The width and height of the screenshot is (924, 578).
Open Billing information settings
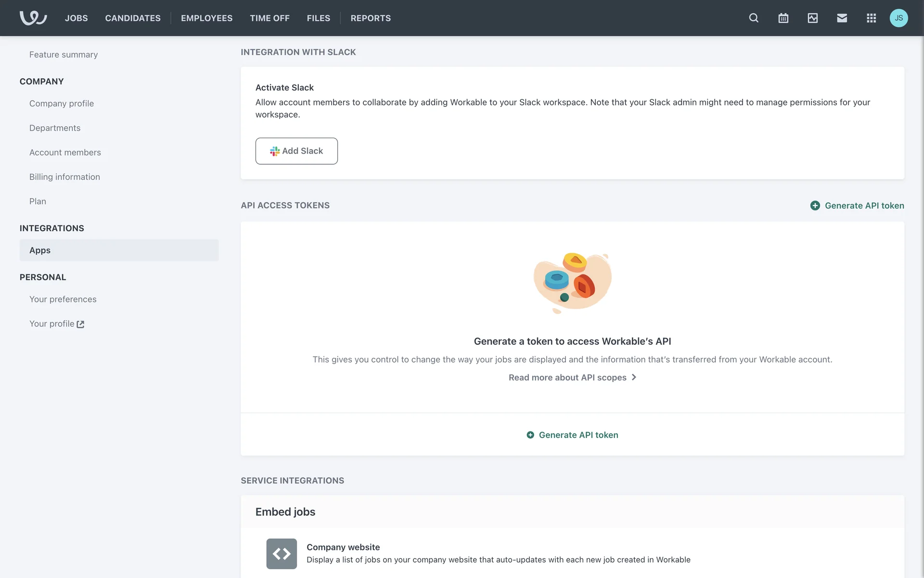[x=64, y=177]
